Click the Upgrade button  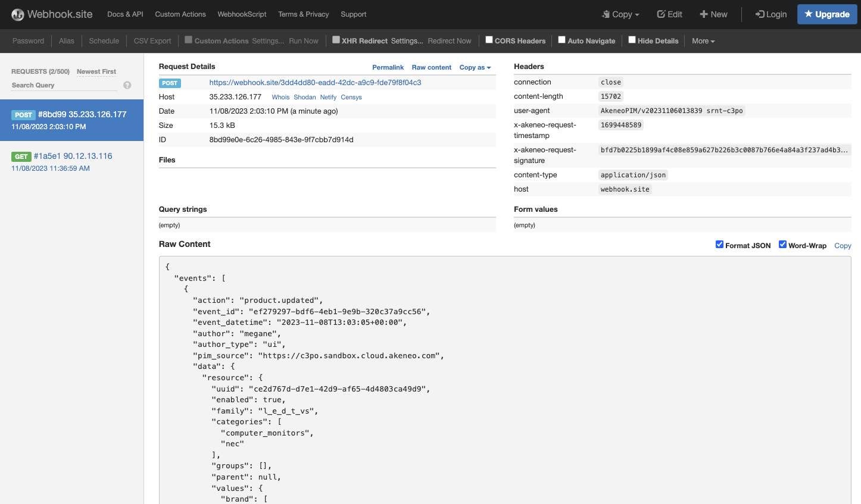pos(827,14)
